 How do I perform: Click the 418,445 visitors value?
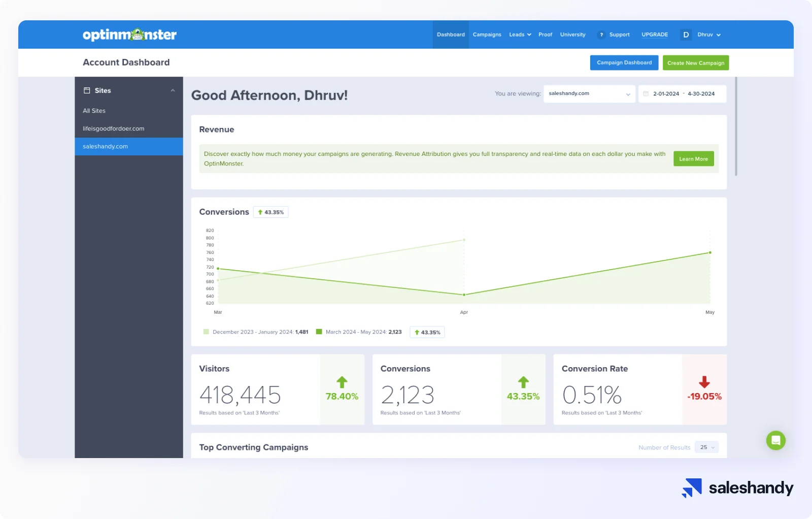click(240, 395)
